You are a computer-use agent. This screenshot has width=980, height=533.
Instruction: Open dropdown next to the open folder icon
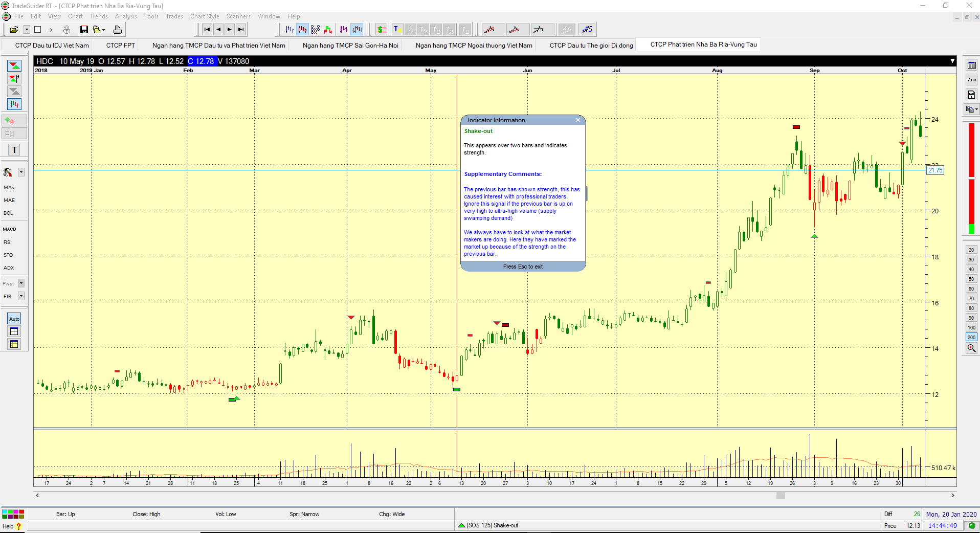pyautogui.click(x=27, y=30)
